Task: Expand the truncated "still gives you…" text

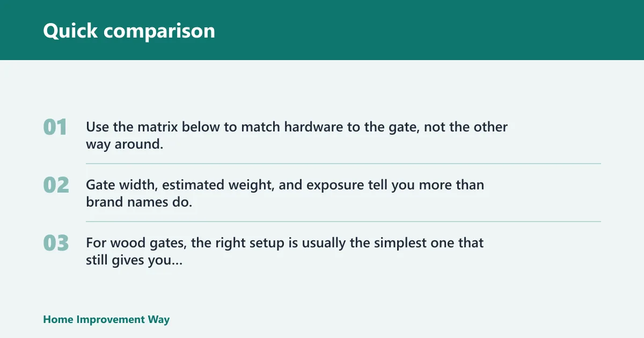Action: pyautogui.click(x=134, y=261)
